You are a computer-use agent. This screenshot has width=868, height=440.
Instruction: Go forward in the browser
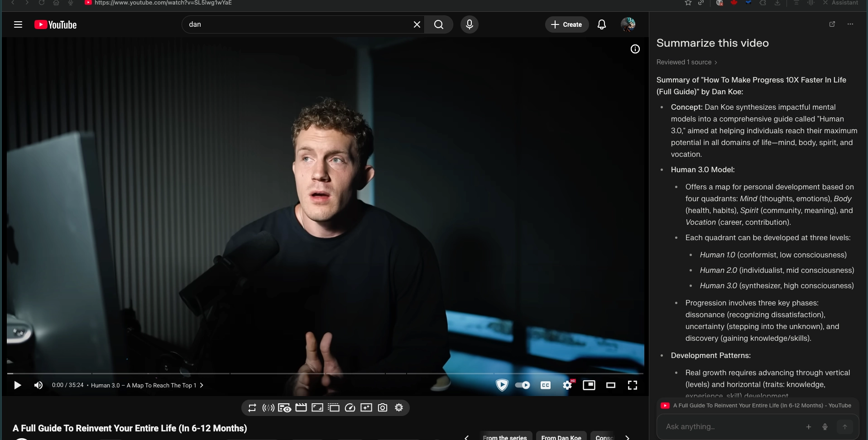(x=27, y=3)
